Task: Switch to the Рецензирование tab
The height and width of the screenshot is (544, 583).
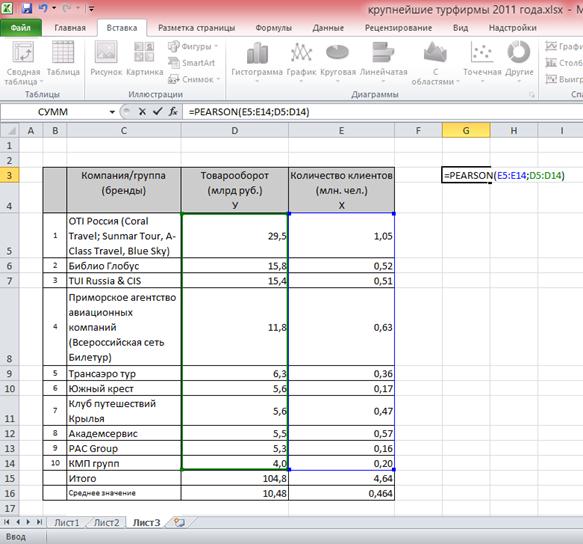Action: [x=398, y=28]
